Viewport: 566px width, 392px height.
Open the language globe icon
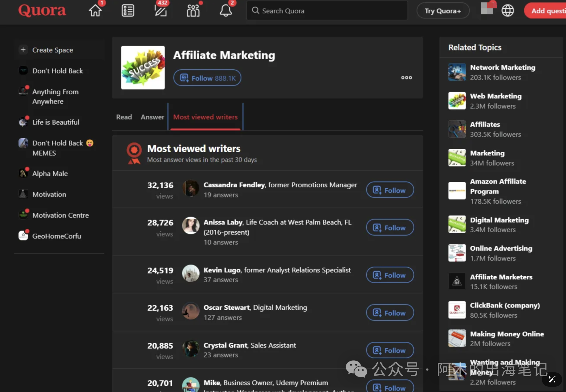508,11
